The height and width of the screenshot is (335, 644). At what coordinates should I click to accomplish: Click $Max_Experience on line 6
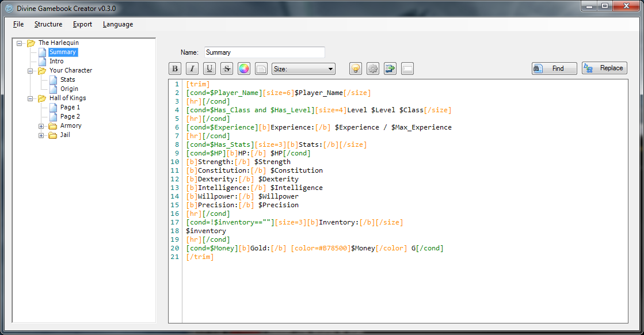tap(421, 127)
